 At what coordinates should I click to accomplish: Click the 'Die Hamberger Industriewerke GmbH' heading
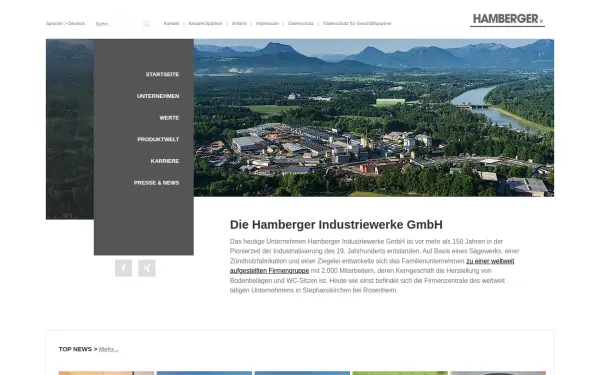(336, 225)
